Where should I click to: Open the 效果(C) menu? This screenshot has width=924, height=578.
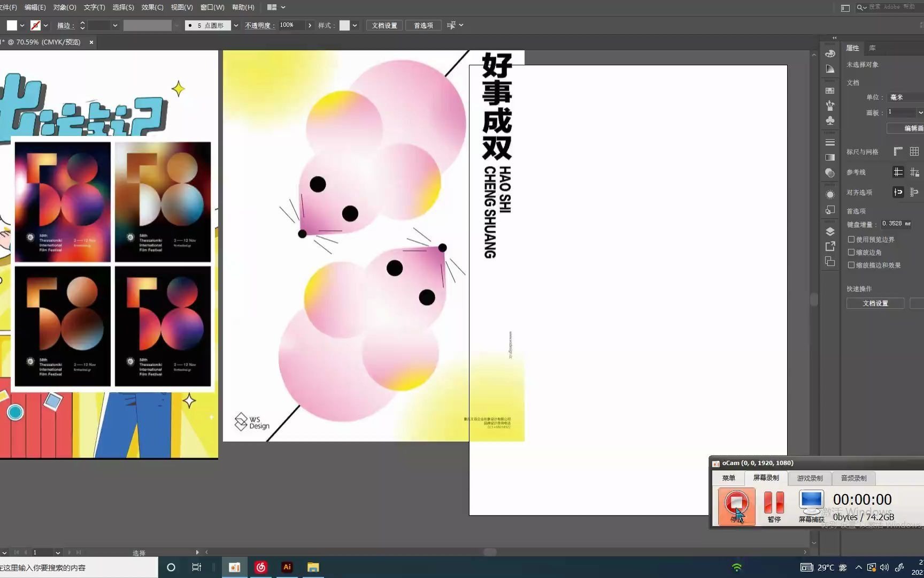coord(152,7)
